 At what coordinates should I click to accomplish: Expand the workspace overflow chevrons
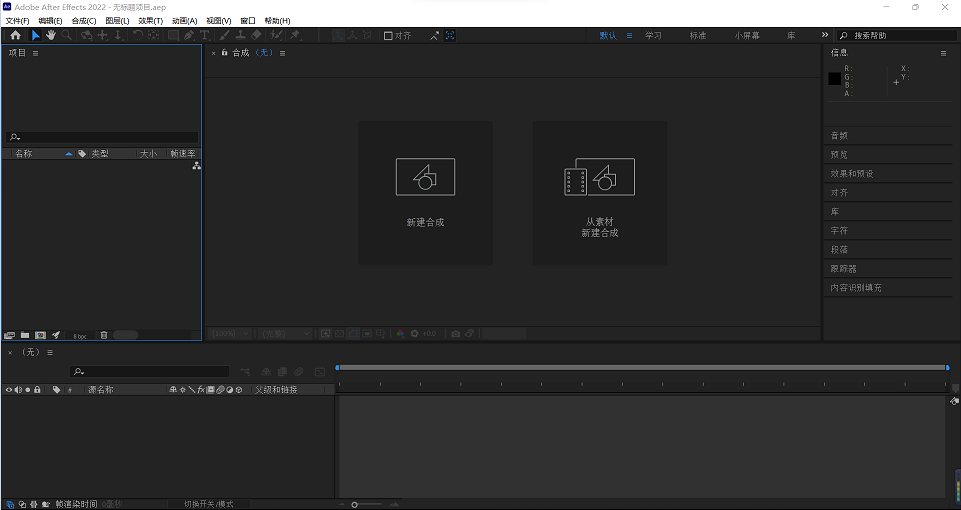coord(825,35)
